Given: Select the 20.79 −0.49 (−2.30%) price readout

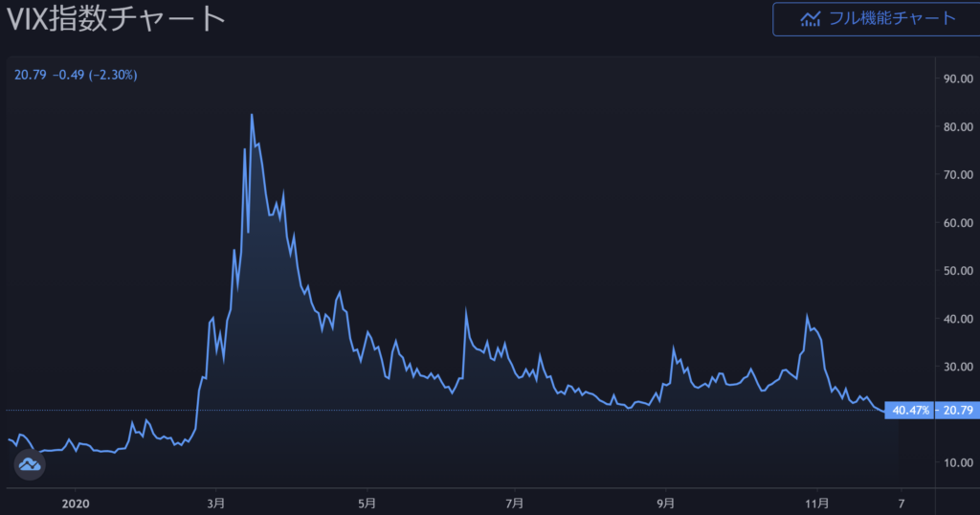Looking at the screenshot, I should pyautogui.click(x=76, y=74).
